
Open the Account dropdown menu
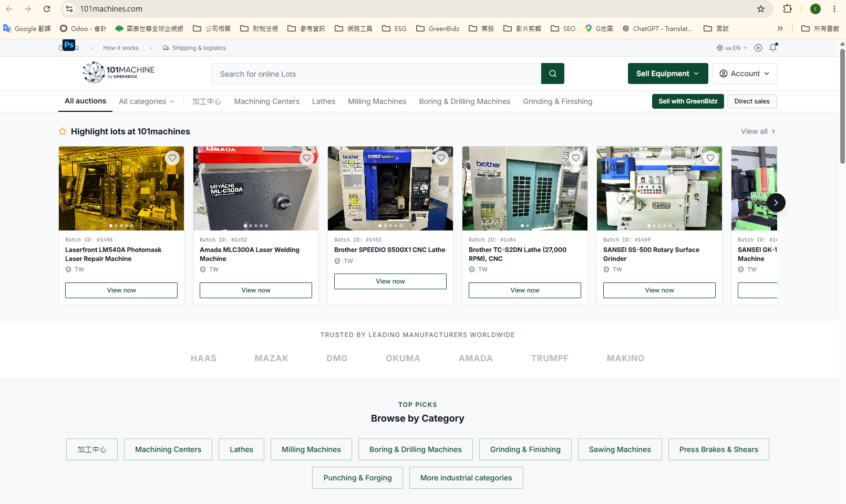(x=745, y=73)
